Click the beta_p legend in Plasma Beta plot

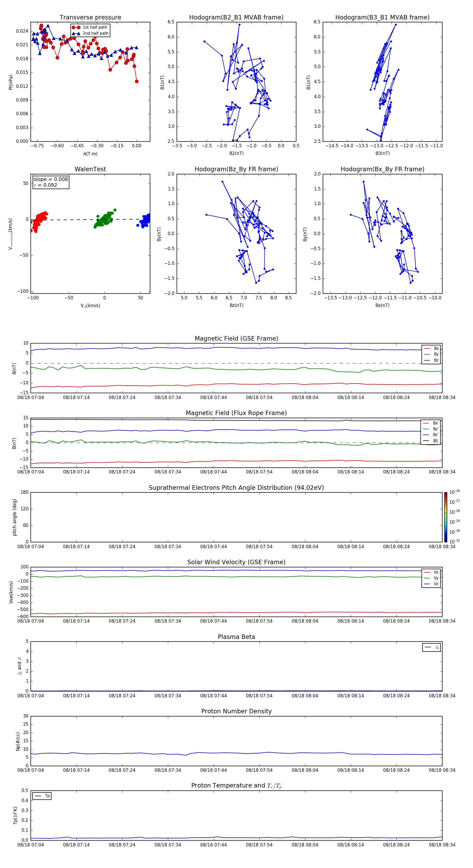pyautogui.click(x=431, y=648)
